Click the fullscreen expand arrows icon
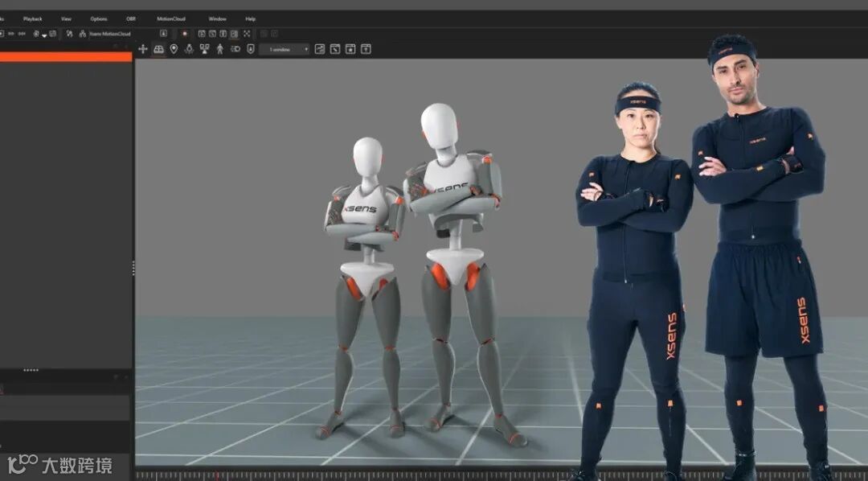This screenshot has height=481, width=868. point(247,34)
